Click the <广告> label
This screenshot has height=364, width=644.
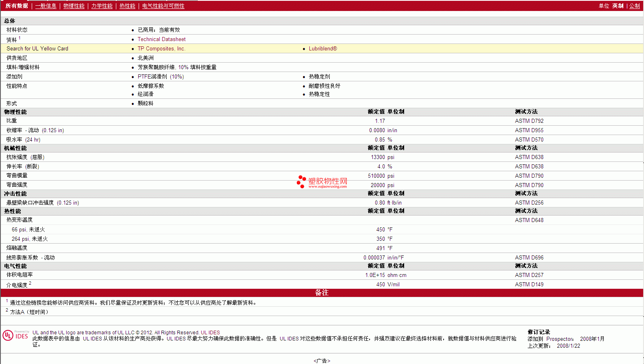[322, 361]
